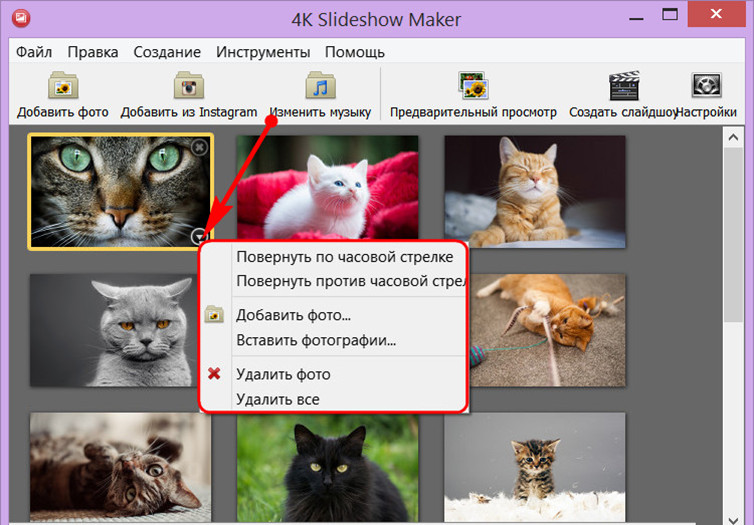
Task: Open the Настройки film reel icon
Action: pyautogui.click(x=706, y=86)
